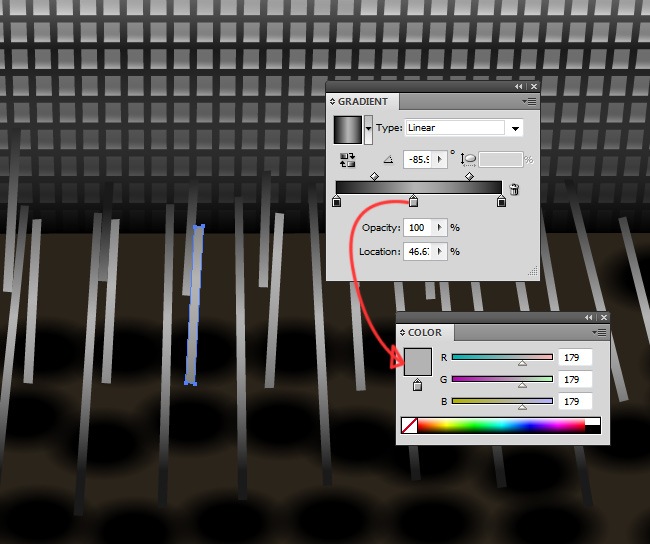Delete gradient stop with trash icon
This screenshot has width=650, height=544.
(x=514, y=189)
